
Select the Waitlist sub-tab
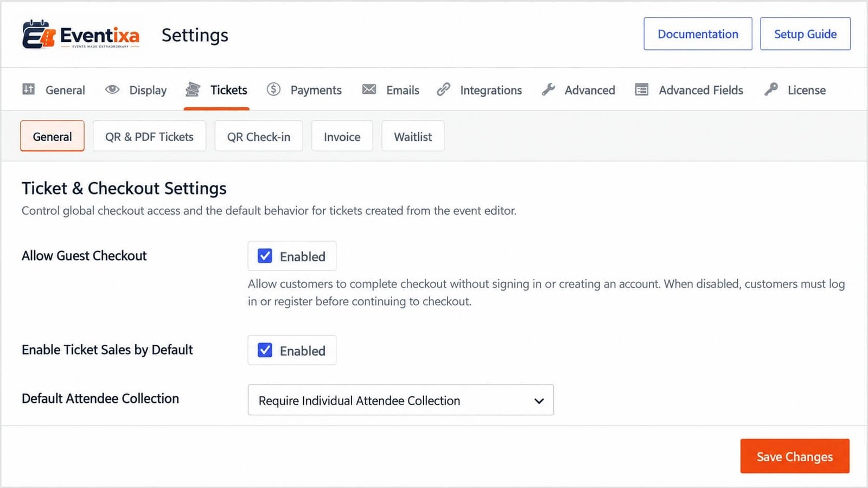(x=413, y=137)
